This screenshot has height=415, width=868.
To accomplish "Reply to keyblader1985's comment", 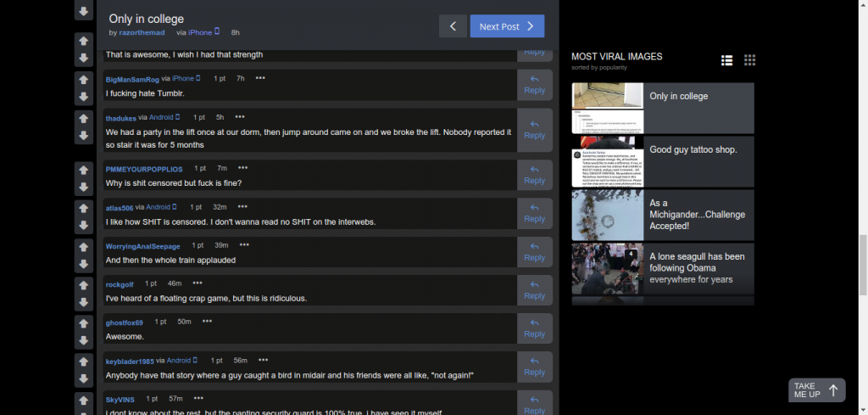I will pos(534,367).
